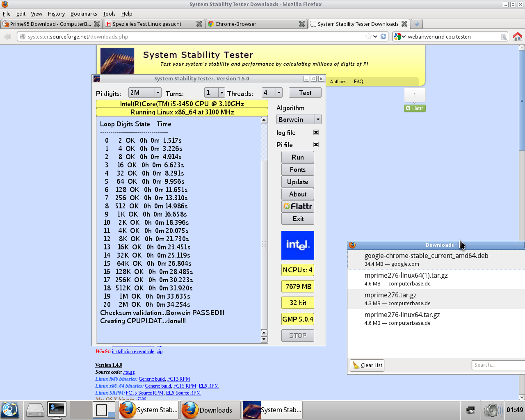Click the Fonts button

coord(298,169)
